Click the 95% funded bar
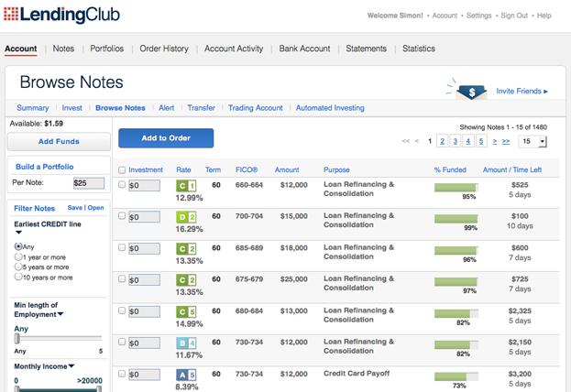The height and width of the screenshot is (392, 571). point(456,188)
